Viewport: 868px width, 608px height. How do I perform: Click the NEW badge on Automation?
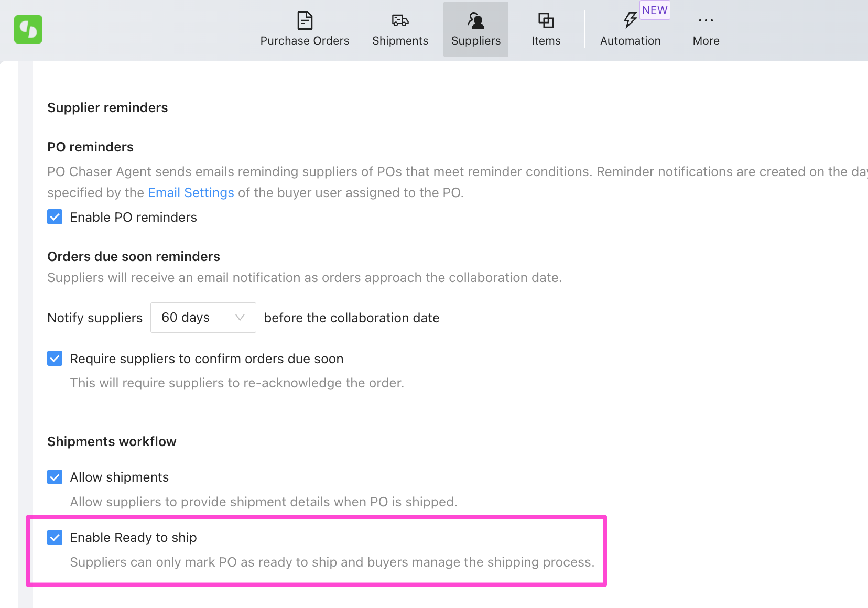click(655, 10)
